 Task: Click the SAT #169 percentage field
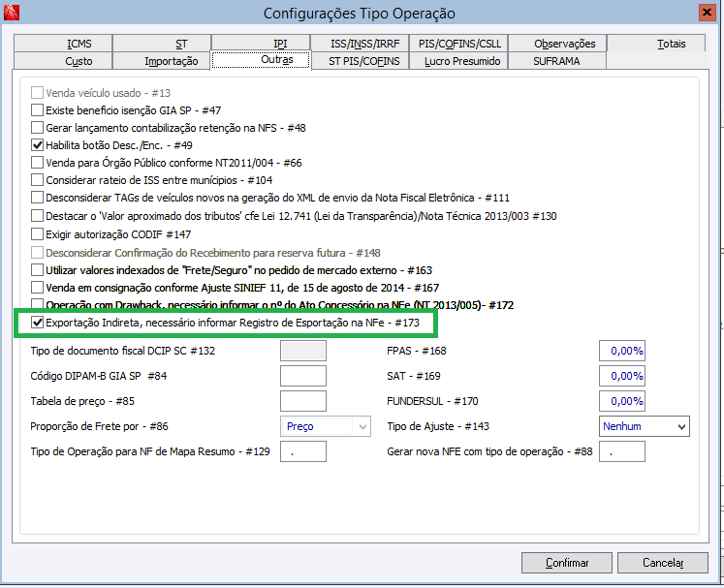[622, 376]
